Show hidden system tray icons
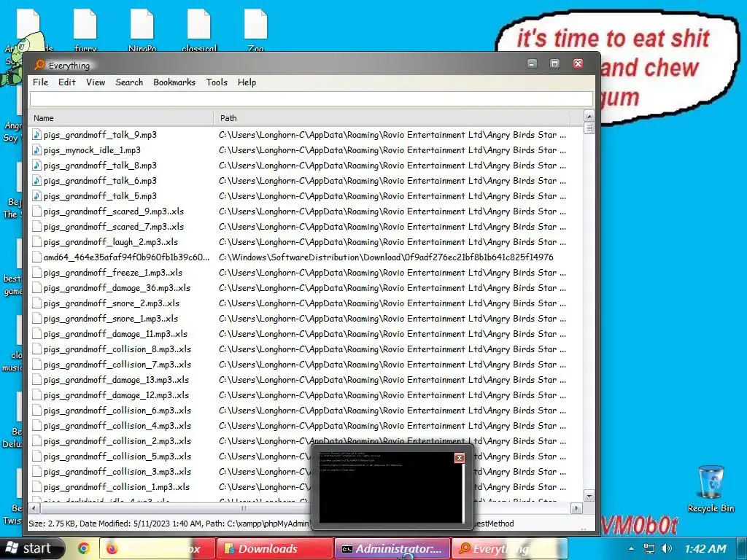The image size is (747, 560). pyautogui.click(x=631, y=548)
